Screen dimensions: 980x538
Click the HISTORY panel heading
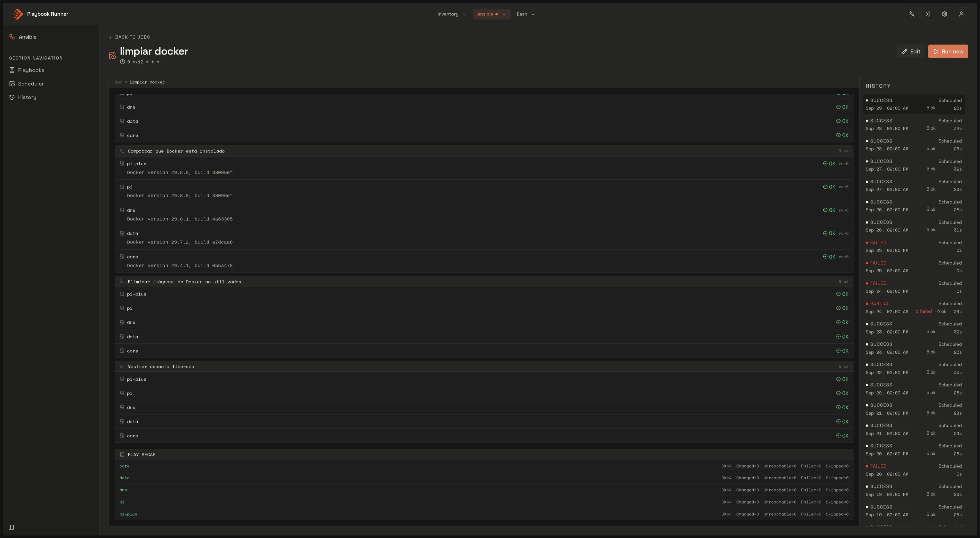point(878,86)
